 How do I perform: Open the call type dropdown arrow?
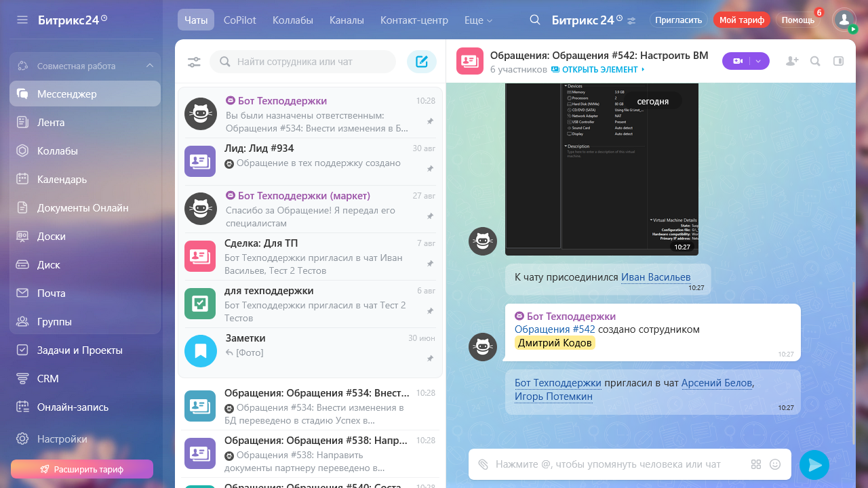coord(759,61)
